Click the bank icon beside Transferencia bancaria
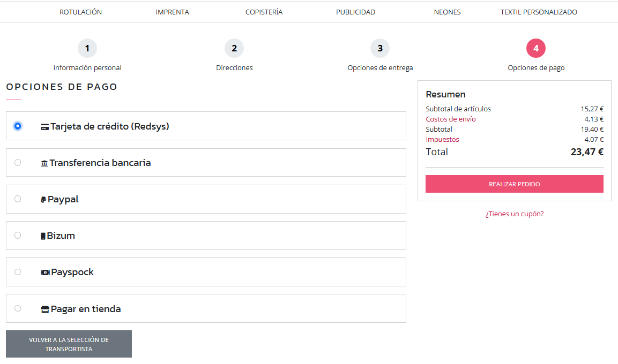 click(x=44, y=163)
